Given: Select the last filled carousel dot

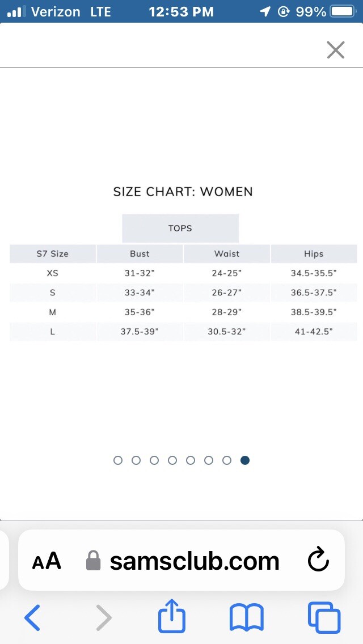Looking at the screenshot, I should point(245,460).
